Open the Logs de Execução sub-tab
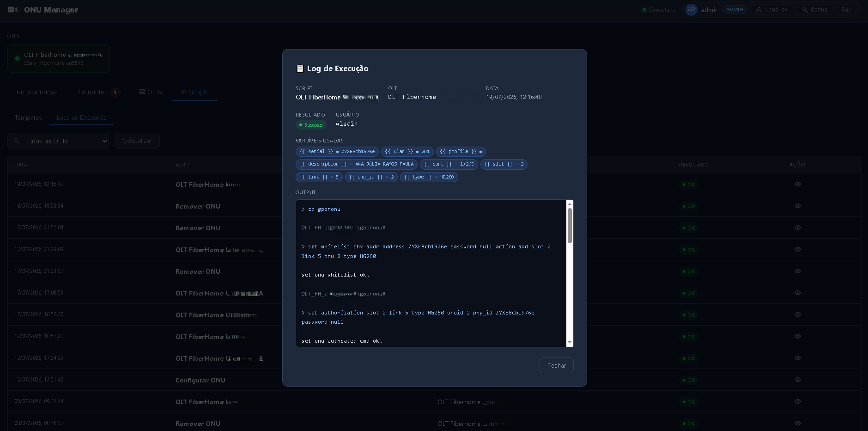 [82, 118]
